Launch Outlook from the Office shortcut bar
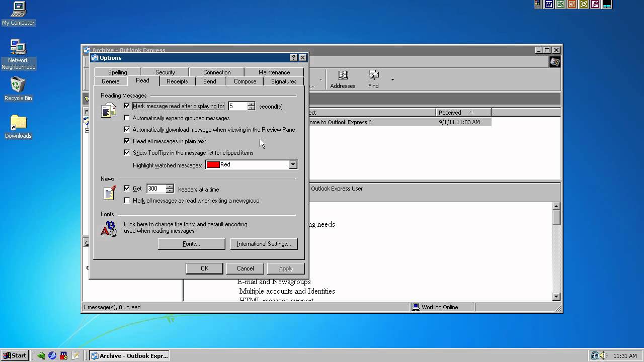Viewport: 644px width, 362px height. 584,4
